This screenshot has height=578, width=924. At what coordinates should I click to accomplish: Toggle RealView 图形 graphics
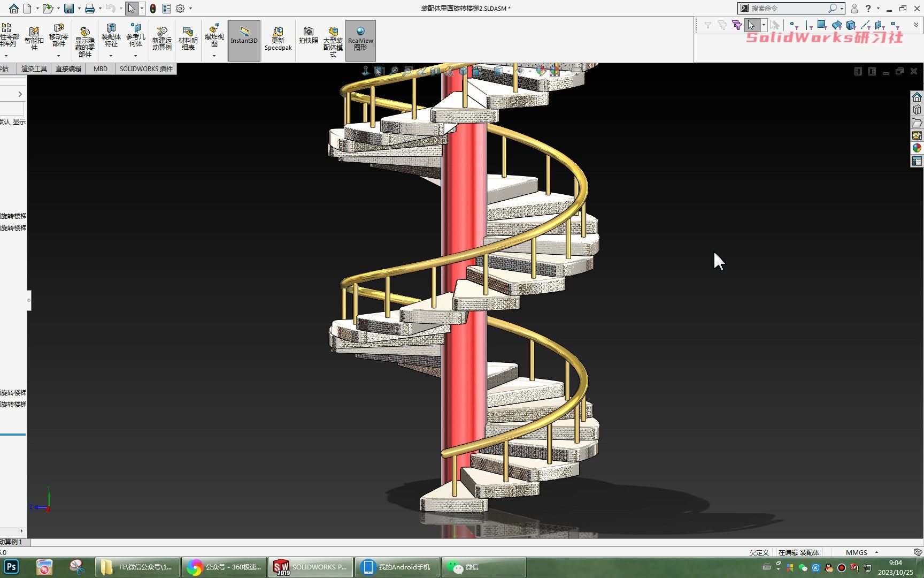click(x=360, y=40)
